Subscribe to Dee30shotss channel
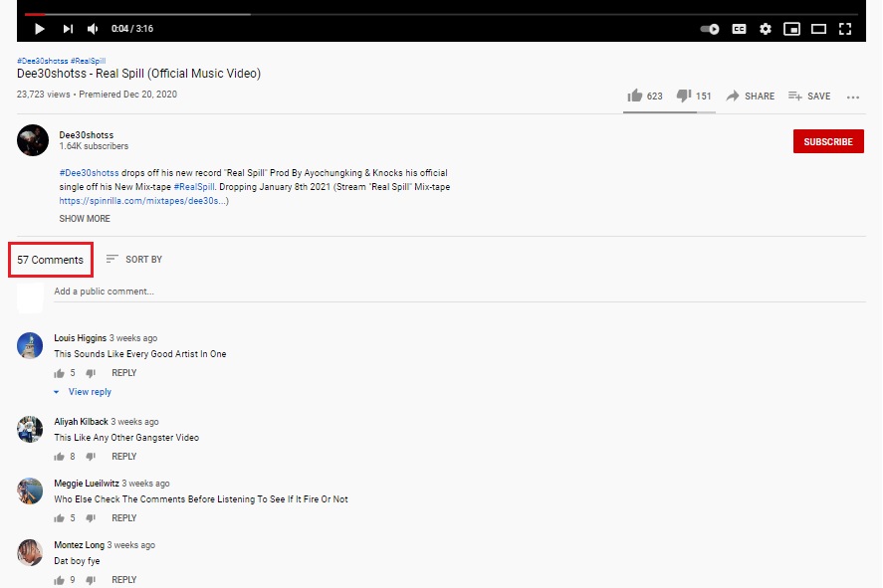The image size is (883, 588). (827, 141)
